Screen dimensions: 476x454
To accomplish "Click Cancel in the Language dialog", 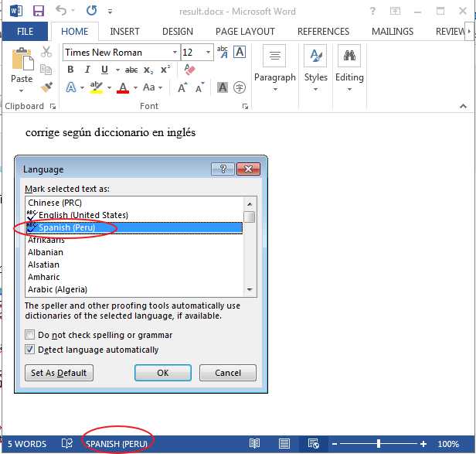I will 228,373.
